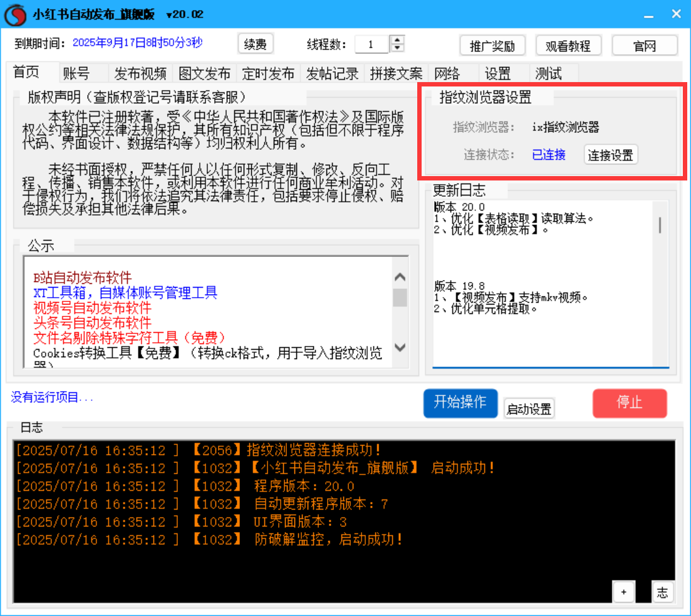Open the 定时发布 scheduled tab
Screen dimensions: 691x616
268,73
